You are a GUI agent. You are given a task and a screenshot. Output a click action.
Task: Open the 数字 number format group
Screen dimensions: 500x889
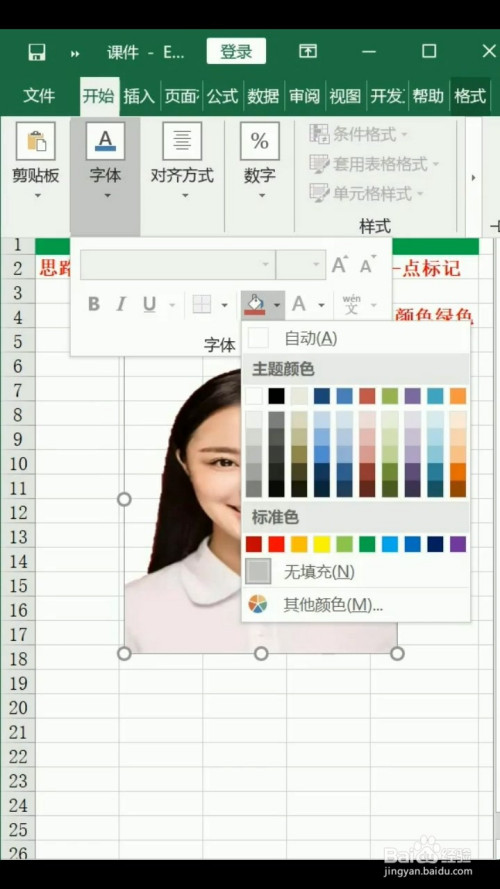260,162
